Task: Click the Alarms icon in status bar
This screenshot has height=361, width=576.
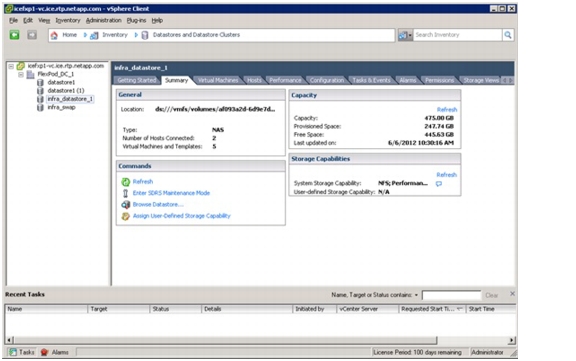Action: click(44, 352)
